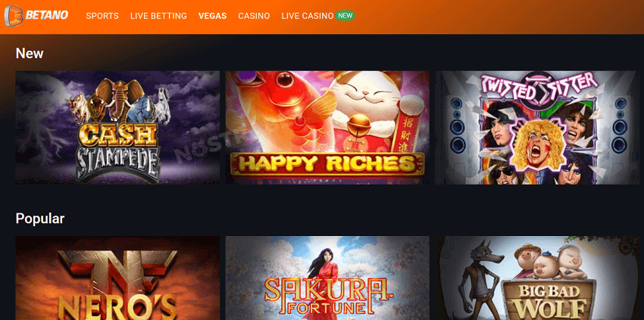Viewport: 644px width, 320px height.
Task: Open Nero's Fortune game tile
Action: click(117, 278)
